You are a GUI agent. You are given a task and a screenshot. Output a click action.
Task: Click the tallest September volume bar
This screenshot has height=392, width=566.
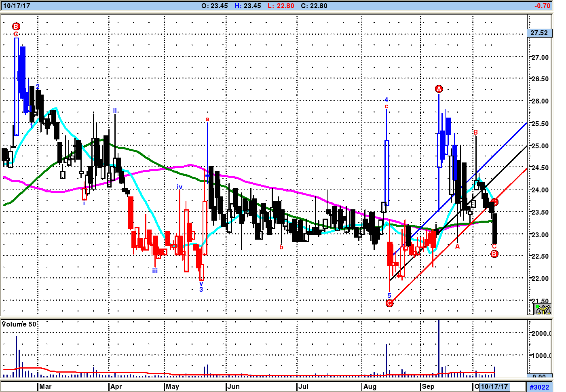tap(439, 348)
